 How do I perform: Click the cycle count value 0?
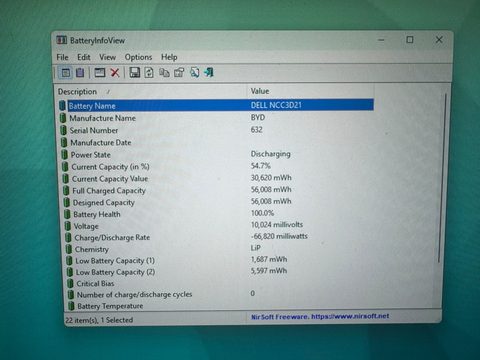(253, 293)
